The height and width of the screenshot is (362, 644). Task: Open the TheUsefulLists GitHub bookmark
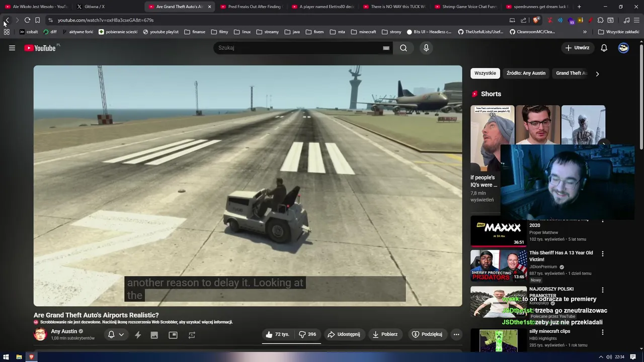pyautogui.click(x=480, y=32)
